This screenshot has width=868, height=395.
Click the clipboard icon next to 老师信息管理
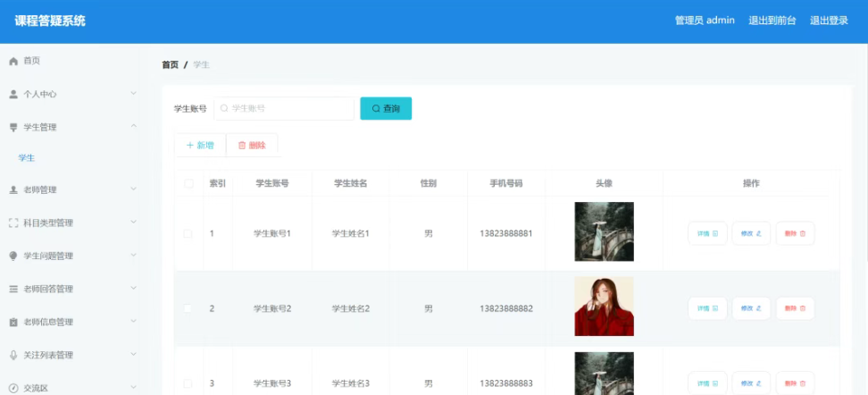13,322
